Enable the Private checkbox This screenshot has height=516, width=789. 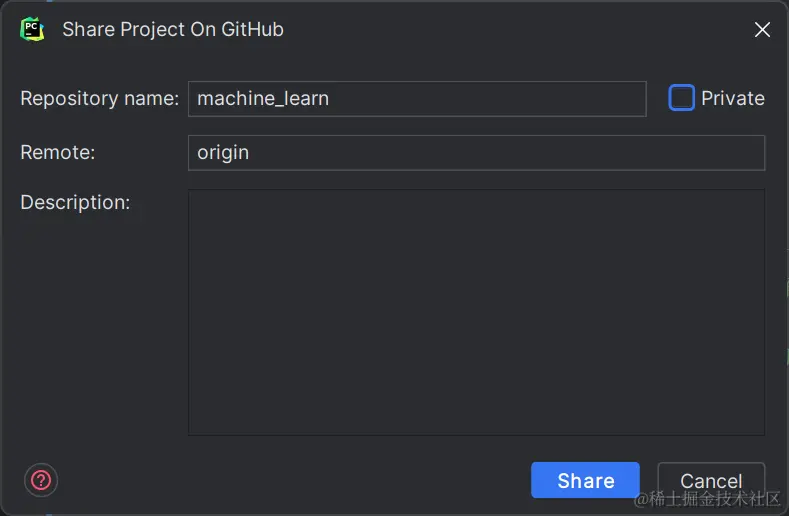[x=681, y=98]
